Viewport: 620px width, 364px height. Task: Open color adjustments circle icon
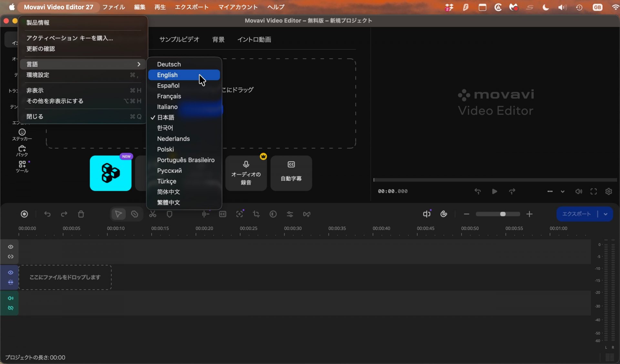(x=273, y=214)
